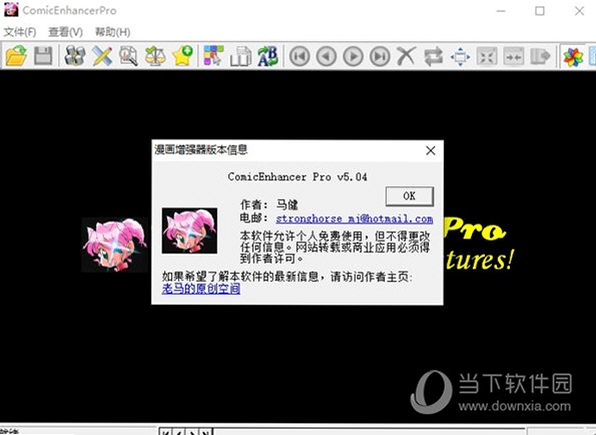The height and width of the screenshot is (435, 596).
Task: Open a file with the folder icon
Action: coord(16,56)
